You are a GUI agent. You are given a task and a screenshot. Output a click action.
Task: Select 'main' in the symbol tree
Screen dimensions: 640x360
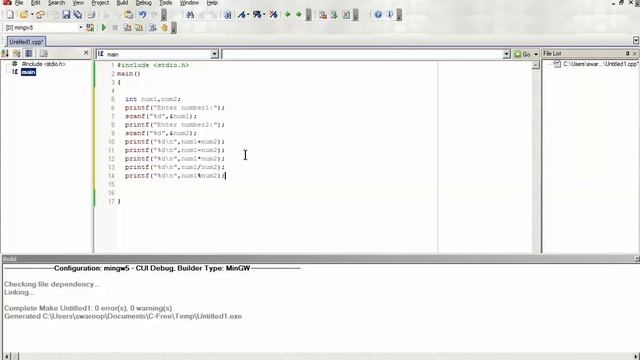tap(28, 72)
